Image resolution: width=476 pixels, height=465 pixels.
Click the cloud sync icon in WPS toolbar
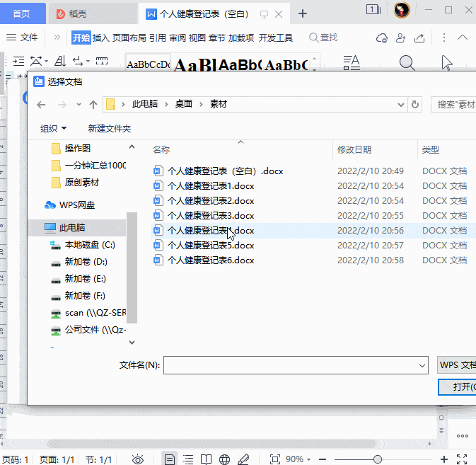[382, 38]
